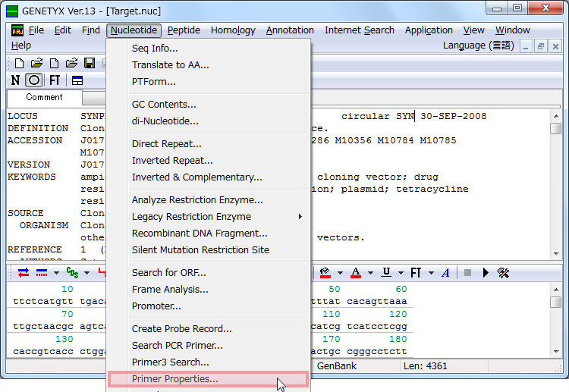The height and width of the screenshot is (392, 569).
Task: Open the Help menu
Action: click(x=21, y=45)
